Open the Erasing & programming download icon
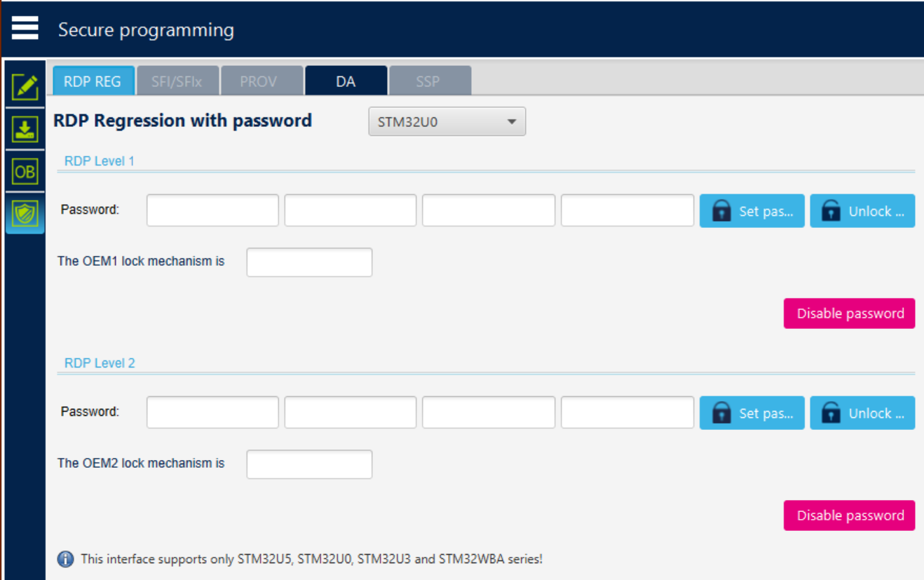This screenshot has height=580, width=924. (24, 129)
